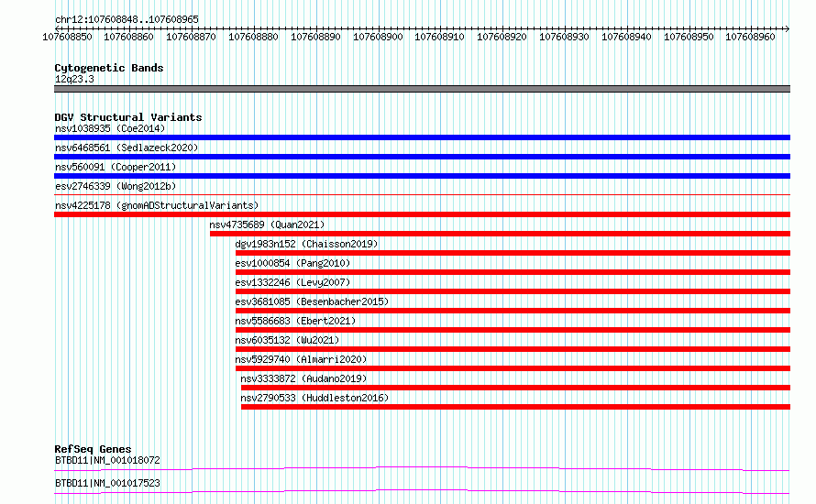Click the gray 12q23.3 cytogenetic band bar
The width and height of the screenshot is (816, 504).
coord(422,89)
